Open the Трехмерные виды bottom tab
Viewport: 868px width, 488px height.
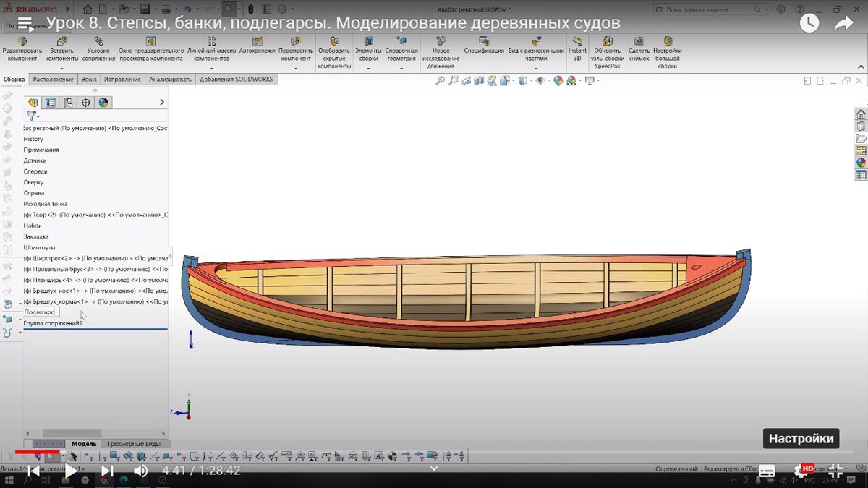coord(134,443)
